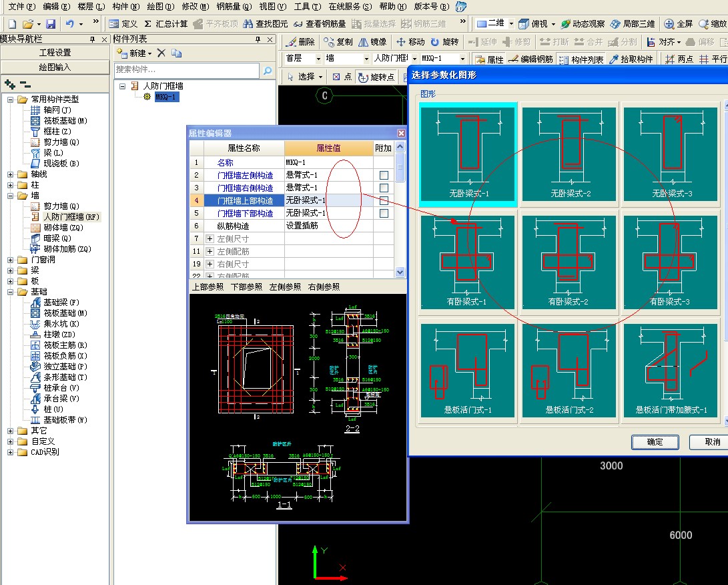Open the 二维 view mode dropdown
This screenshot has width=728, height=585.
coord(511,23)
